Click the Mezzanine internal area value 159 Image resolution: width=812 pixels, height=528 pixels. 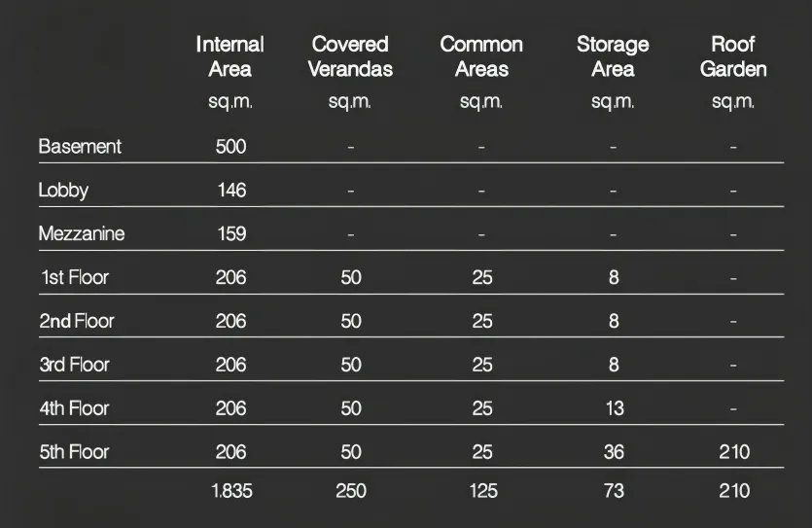tap(231, 234)
